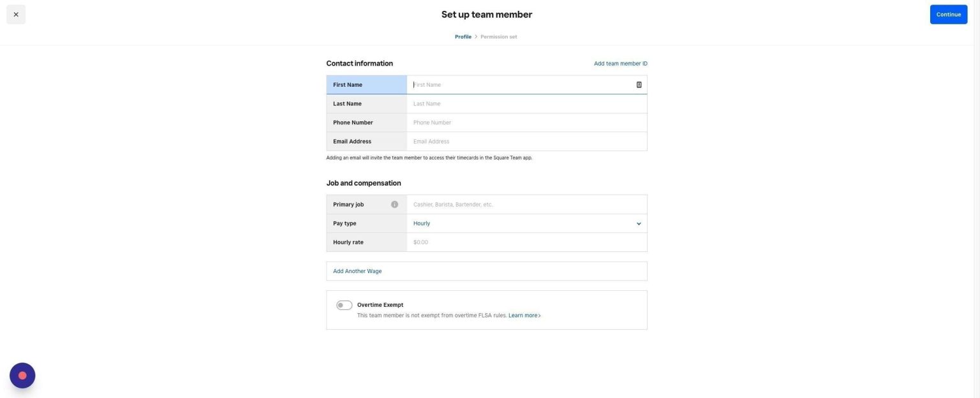Click the chevron between Profile and Permission set
Image resolution: width=980 pixels, height=398 pixels.
click(476, 36)
